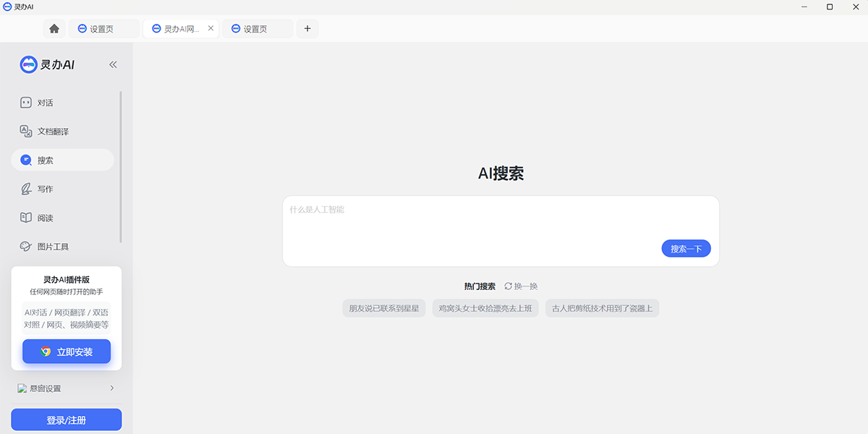Screen dimensions: 868x434
Task: Open 文档翻译 in sidebar
Action: [62, 132]
